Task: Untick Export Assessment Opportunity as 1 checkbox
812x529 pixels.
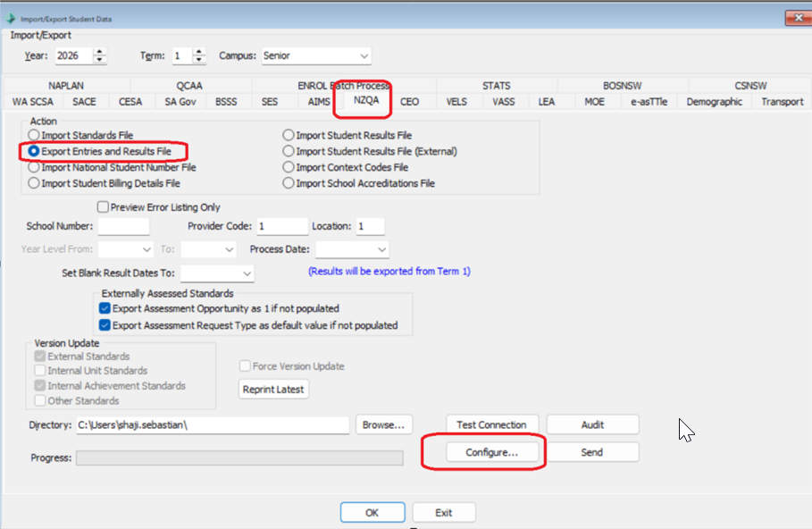Action: (105, 309)
